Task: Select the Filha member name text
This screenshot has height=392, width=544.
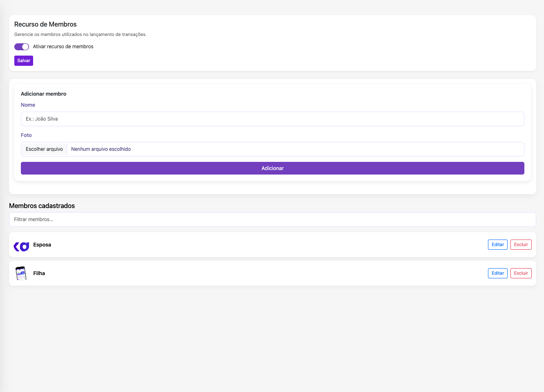Action: pos(39,273)
